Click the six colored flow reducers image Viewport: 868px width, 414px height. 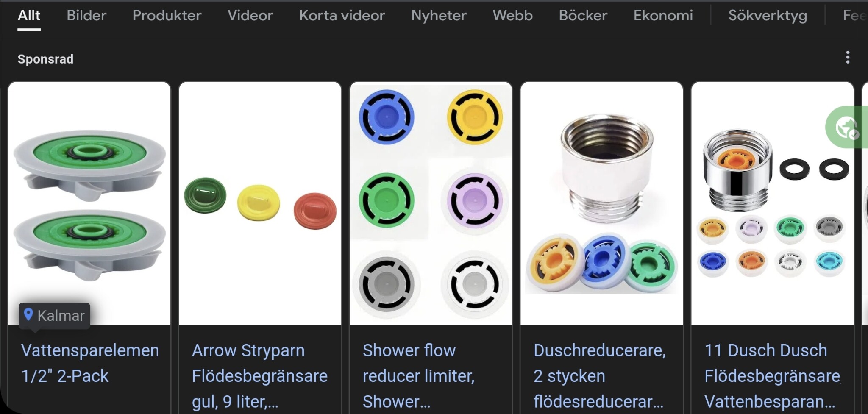[x=431, y=203]
